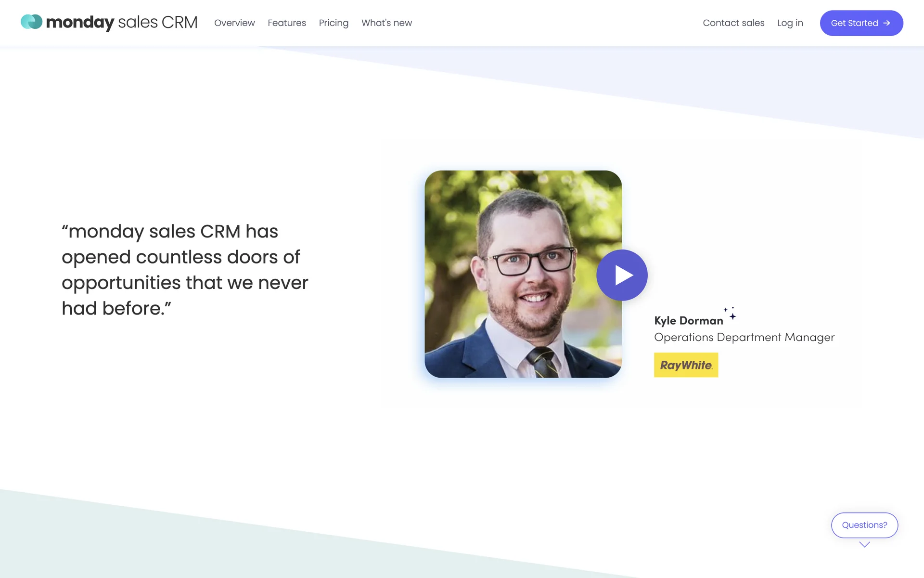Click the Contact sales link
This screenshot has width=924, height=578.
coord(733,23)
